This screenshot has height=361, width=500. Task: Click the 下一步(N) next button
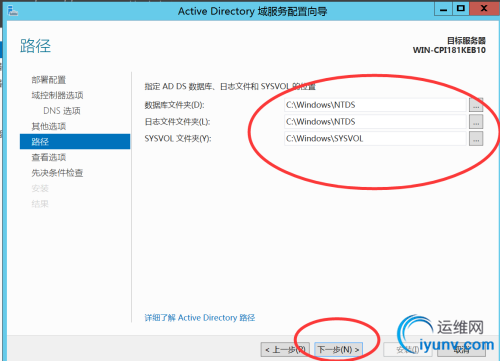(338, 350)
